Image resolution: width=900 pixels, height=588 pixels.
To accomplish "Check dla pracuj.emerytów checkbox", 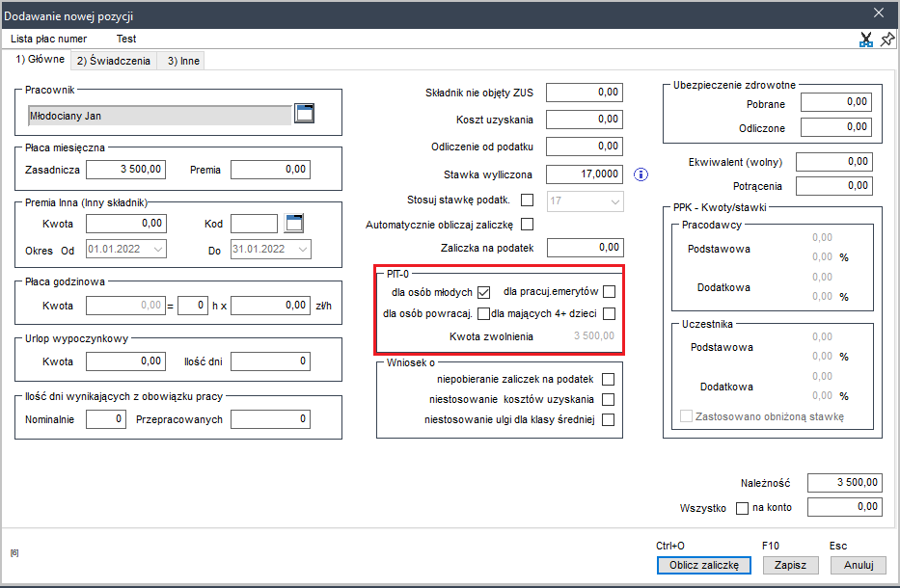I will (609, 291).
